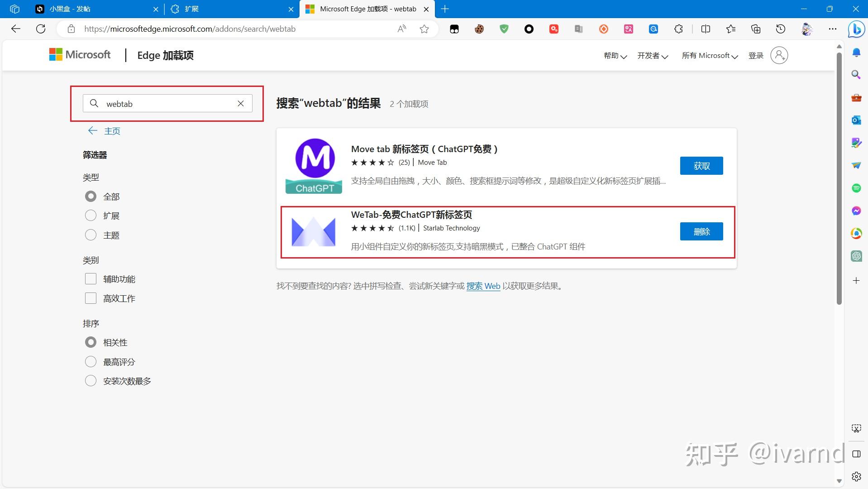This screenshot has width=868, height=489.
Task: Expand the 所有 Microsoft menu
Action: click(709, 55)
